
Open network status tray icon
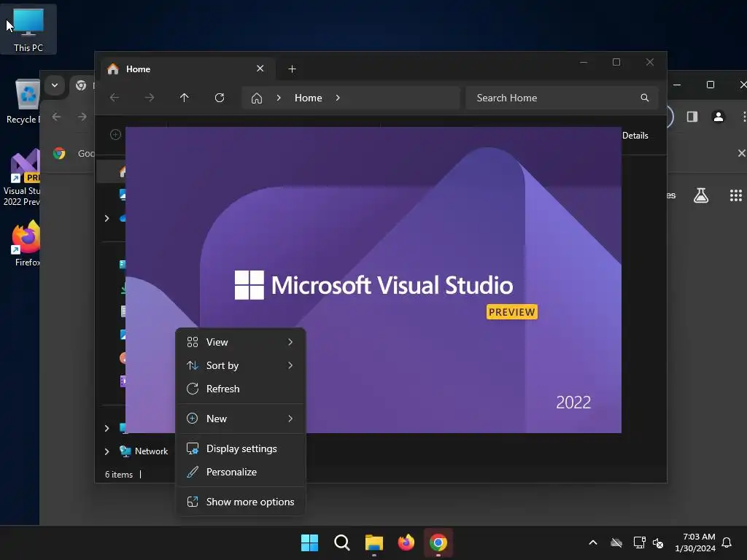[x=639, y=542]
